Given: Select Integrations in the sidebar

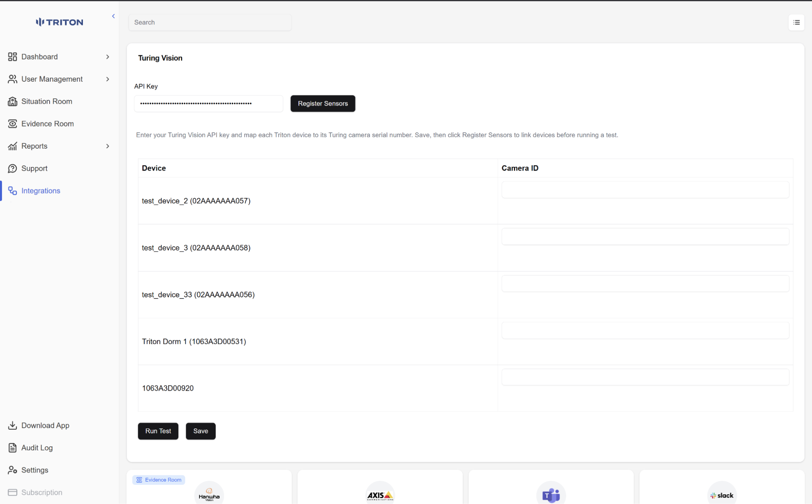Looking at the screenshot, I should (x=41, y=191).
